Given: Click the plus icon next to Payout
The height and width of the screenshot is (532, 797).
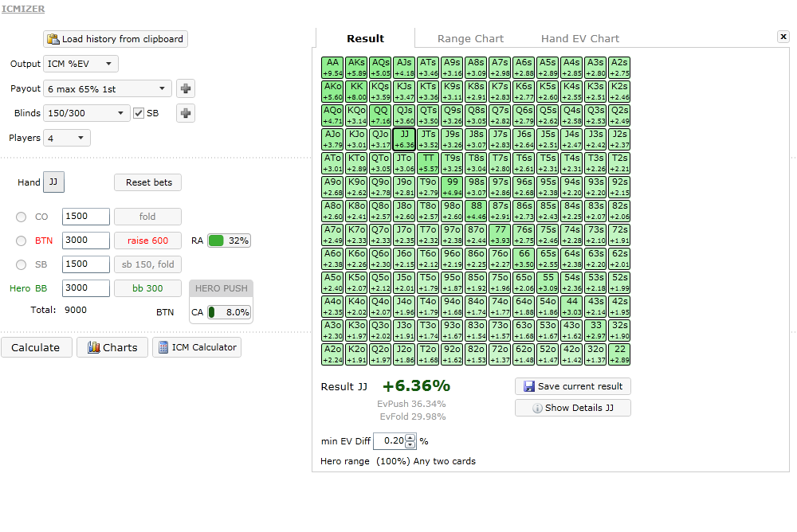Looking at the screenshot, I should (x=186, y=89).
